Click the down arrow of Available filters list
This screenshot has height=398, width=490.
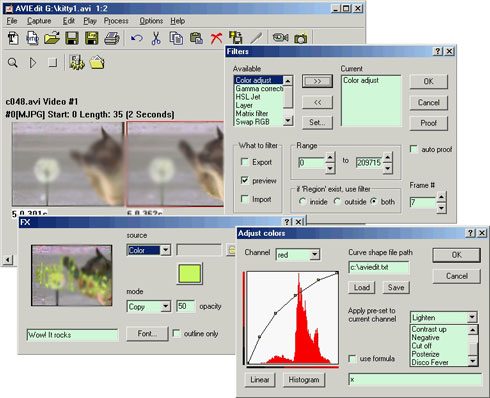[x=288, y=121]
